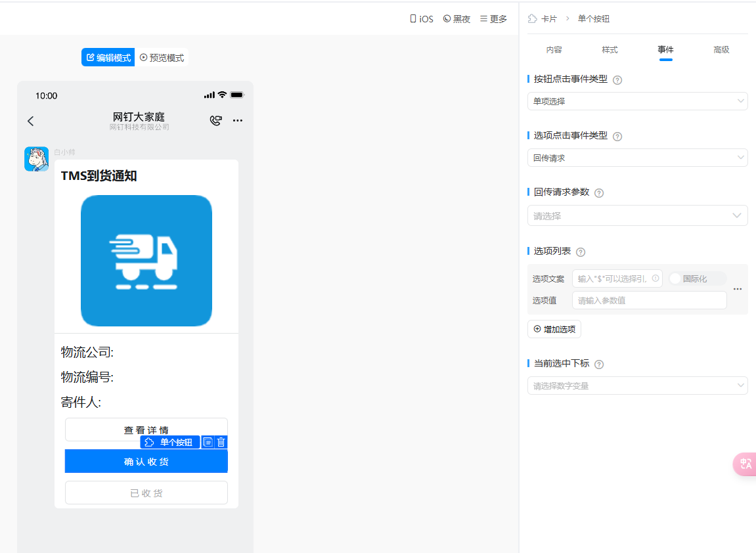Open the 高级 tab

pyautogui.click(x=721, y=50)
